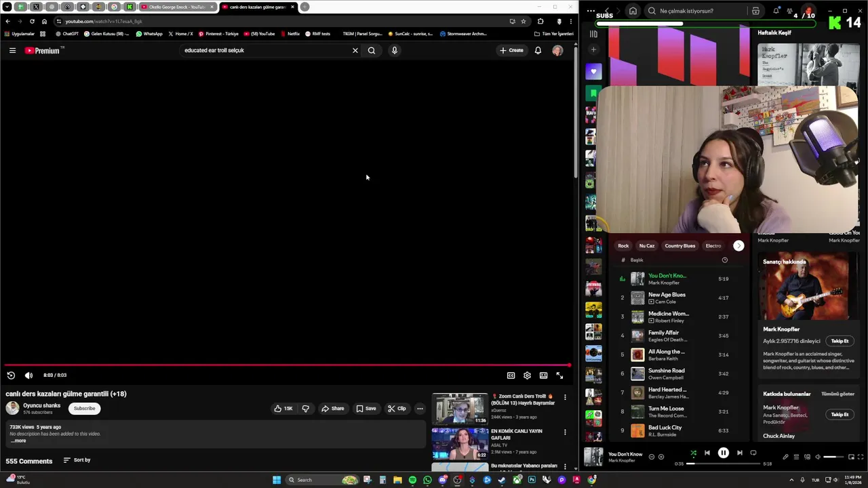
Task: Open the comments Sort by menu
Action: click(77, 460)
